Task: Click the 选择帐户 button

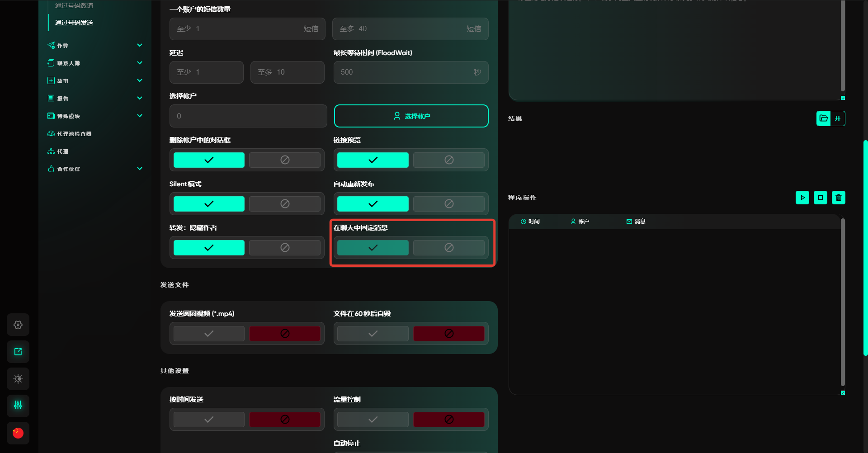Action: point(411,116)
